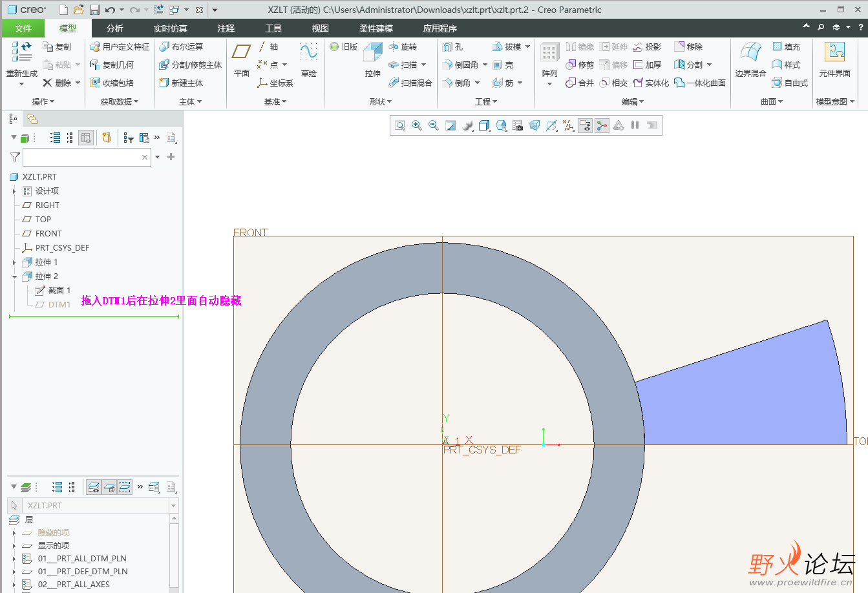Expand the 设计项 tree node
The height and width of the screenshot is (593, 868).
[x=14, y=191]
